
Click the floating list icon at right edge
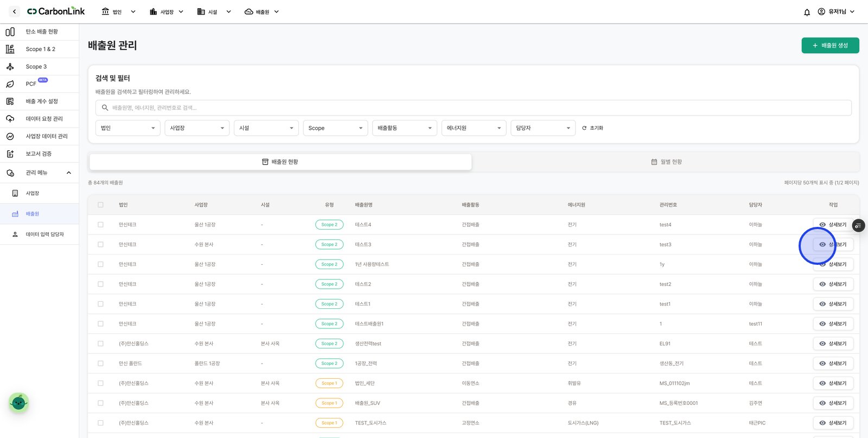point(858,225)
